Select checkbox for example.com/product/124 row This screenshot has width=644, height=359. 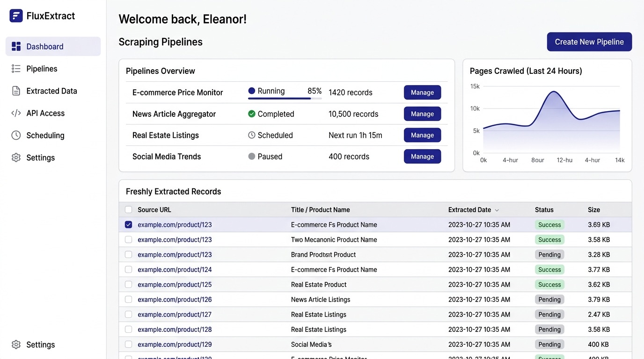129,270
